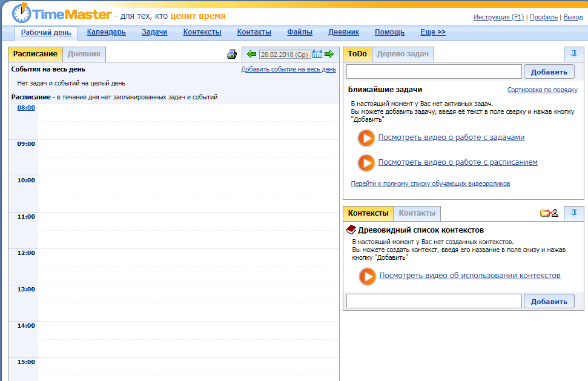
Task: Click Добавить button in the Contexts panel
Action: (x=549, y=301)
